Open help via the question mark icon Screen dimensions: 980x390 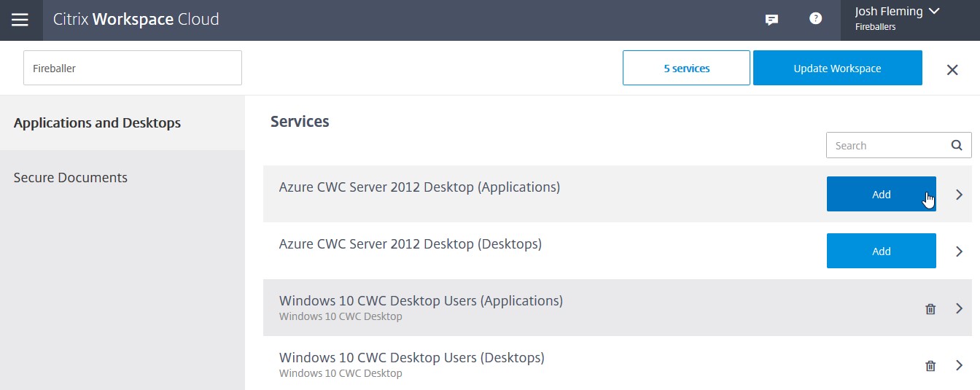[x=816, y=19]
